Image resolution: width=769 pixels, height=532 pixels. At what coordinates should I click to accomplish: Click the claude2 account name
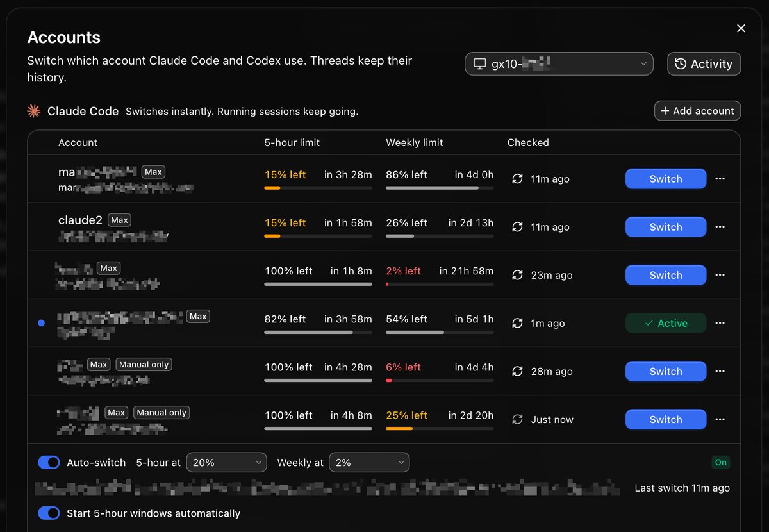80,220
